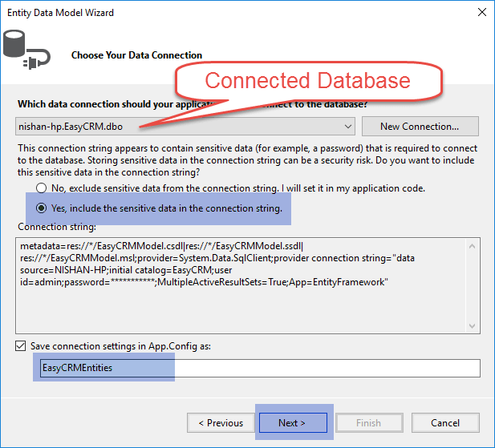This screenshot has height=448, width=495.
Task: Expand the data connection dropdown arrow
Action: click(347, 126)
